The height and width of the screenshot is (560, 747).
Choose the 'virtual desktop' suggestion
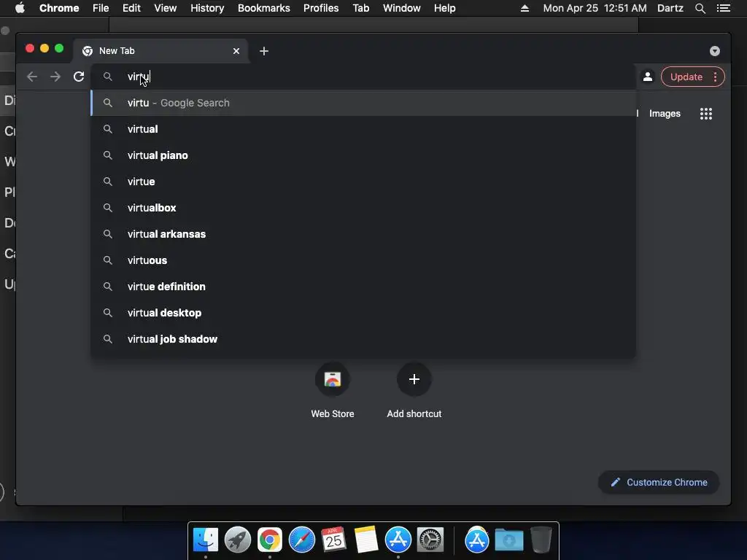[x=363, y=312]
